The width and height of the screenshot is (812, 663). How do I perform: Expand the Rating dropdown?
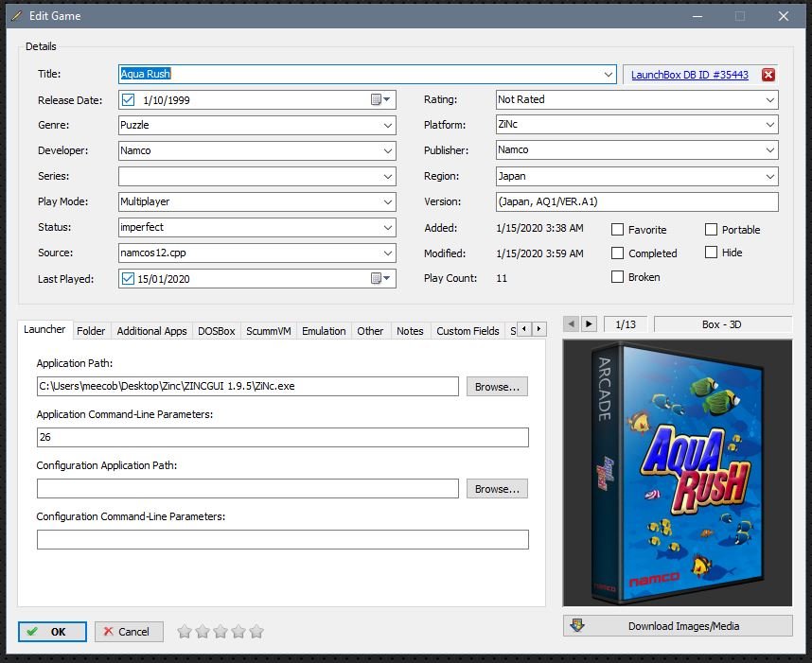[770, 99]
